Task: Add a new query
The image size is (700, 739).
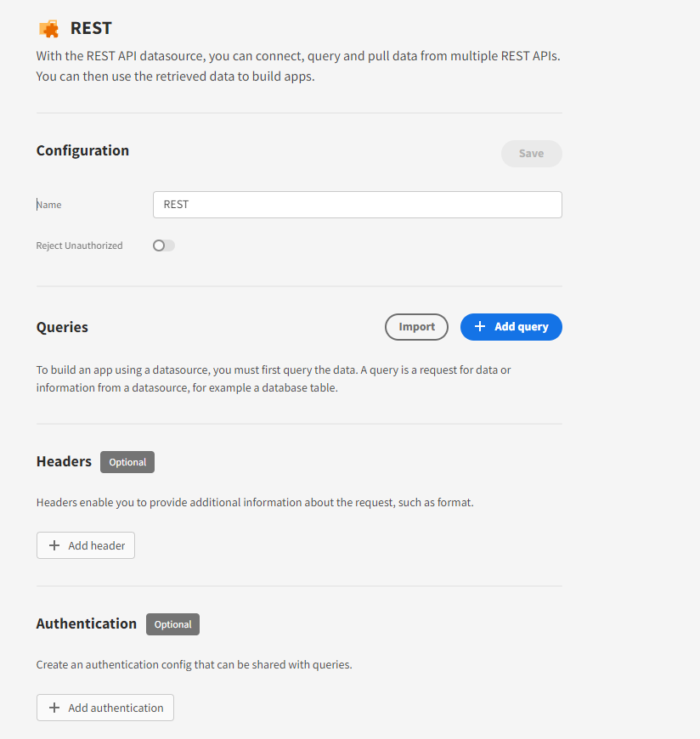Action: click(511, 327)
